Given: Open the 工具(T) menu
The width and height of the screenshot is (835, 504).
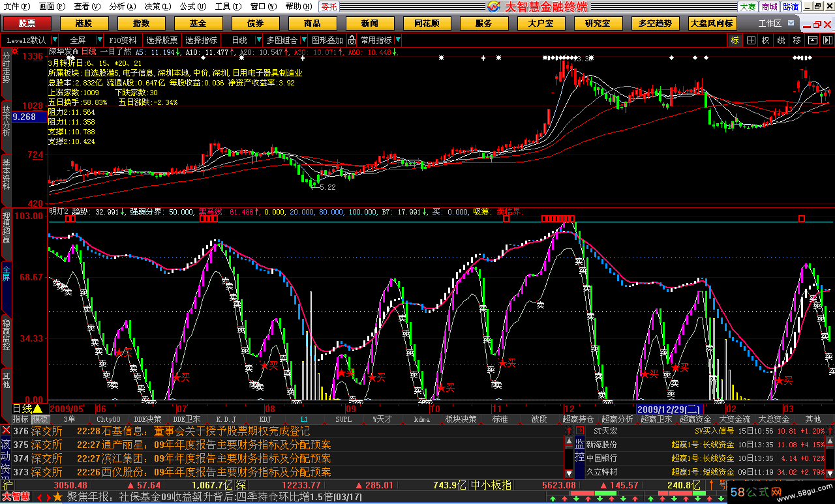Looking at the screenshot, I should 228,7.
